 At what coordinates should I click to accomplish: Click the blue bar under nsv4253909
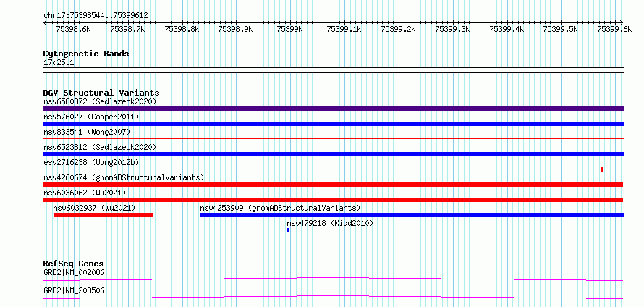pos(412,215)
